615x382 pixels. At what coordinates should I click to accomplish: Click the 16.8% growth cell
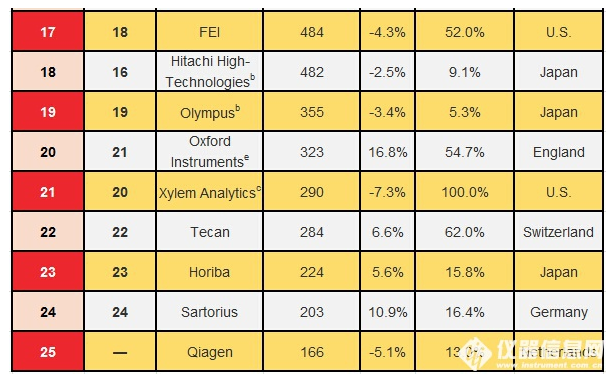tap(388, 152)
